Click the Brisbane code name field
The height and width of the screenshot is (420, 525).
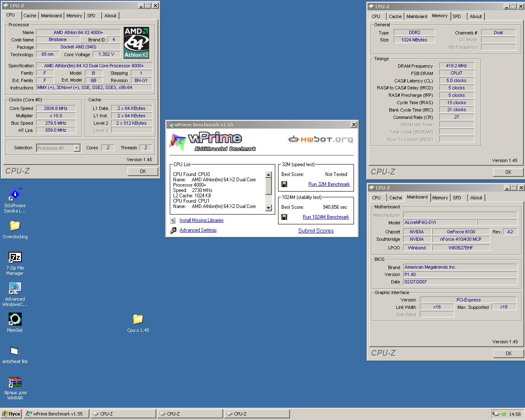pyautogui.click(x=58, y=40)
